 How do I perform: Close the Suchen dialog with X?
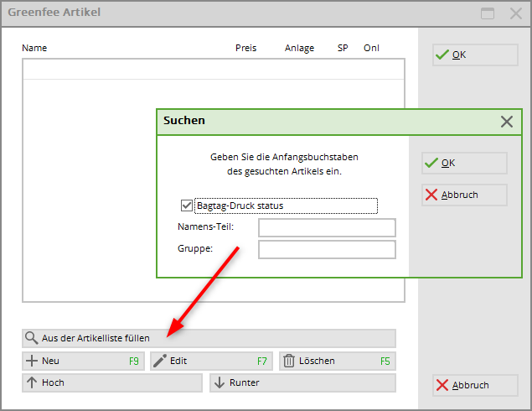click(506, 121)
